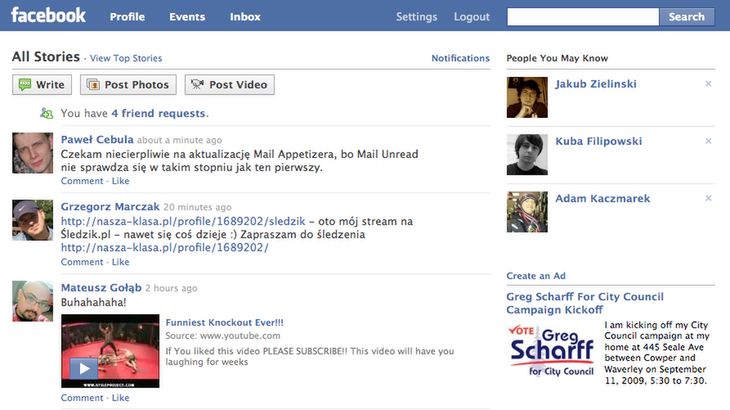Click the name Grzegorz Marczak
Screen dimensions: 730x410
110,207
